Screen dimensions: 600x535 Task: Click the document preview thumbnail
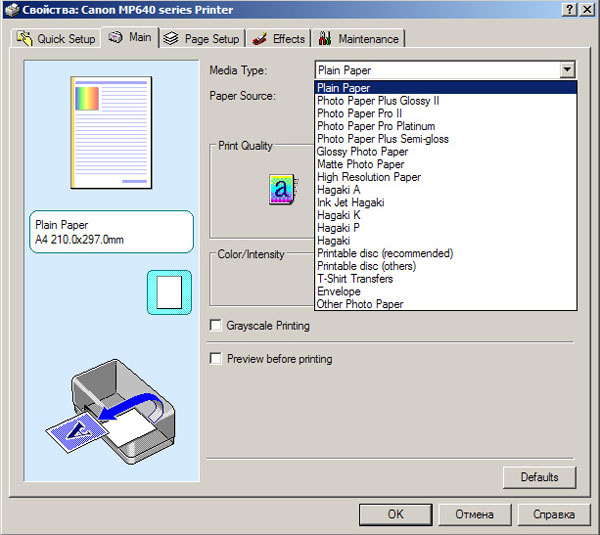[111, 132]
